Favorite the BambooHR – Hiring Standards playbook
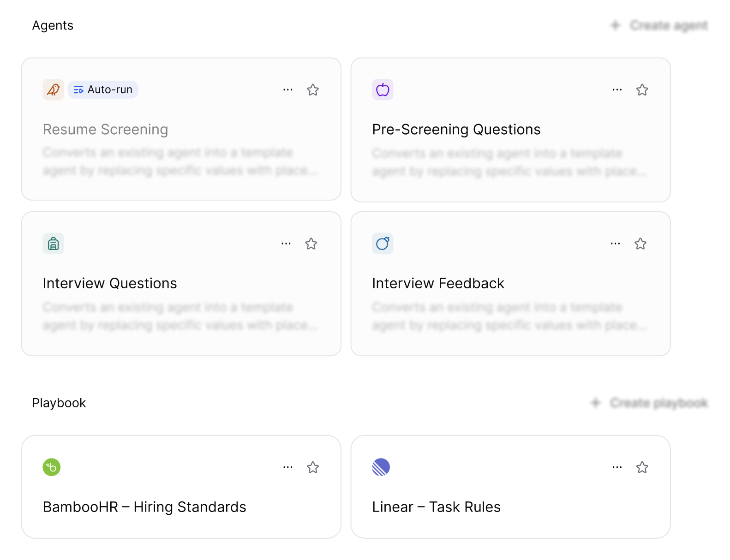Screen dimensions: 730x560 coord(313,467)
